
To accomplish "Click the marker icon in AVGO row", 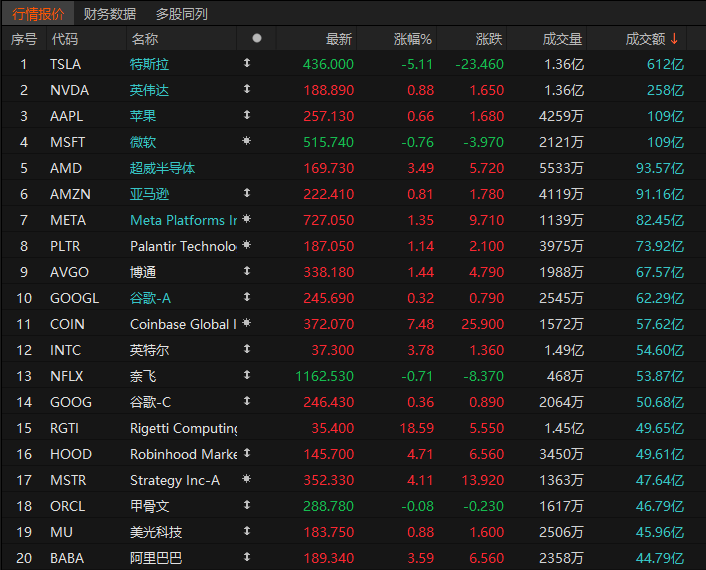I will click(247, 271).
